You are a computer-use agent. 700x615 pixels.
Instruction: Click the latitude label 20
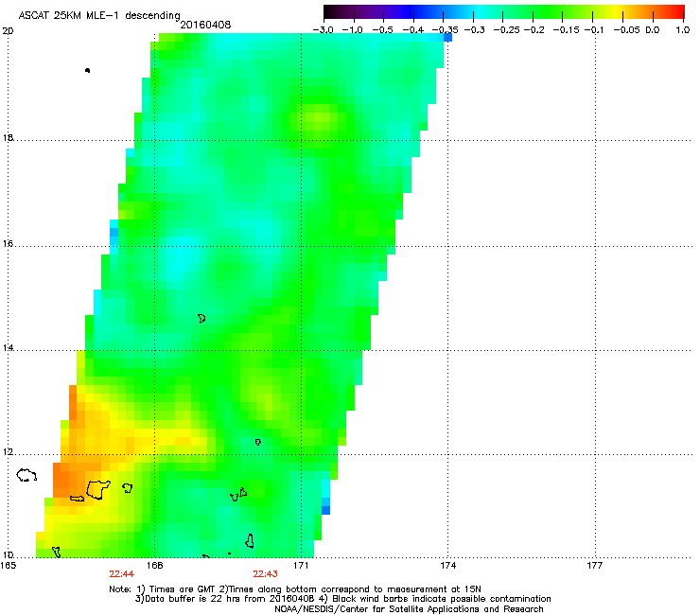pyautogui.click(x=8, y=31)
